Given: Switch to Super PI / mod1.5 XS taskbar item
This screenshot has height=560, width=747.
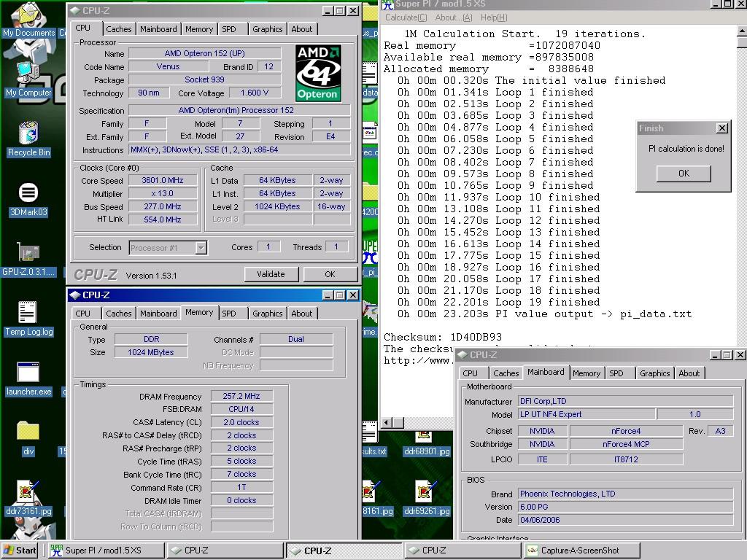Looking at the screenshot, I should 106,551.
